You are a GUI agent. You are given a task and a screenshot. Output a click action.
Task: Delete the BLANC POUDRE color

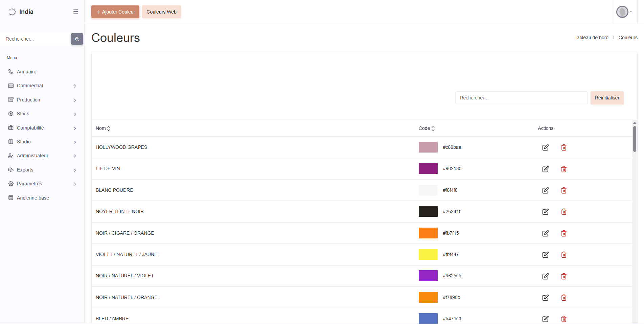pos(564,190)
